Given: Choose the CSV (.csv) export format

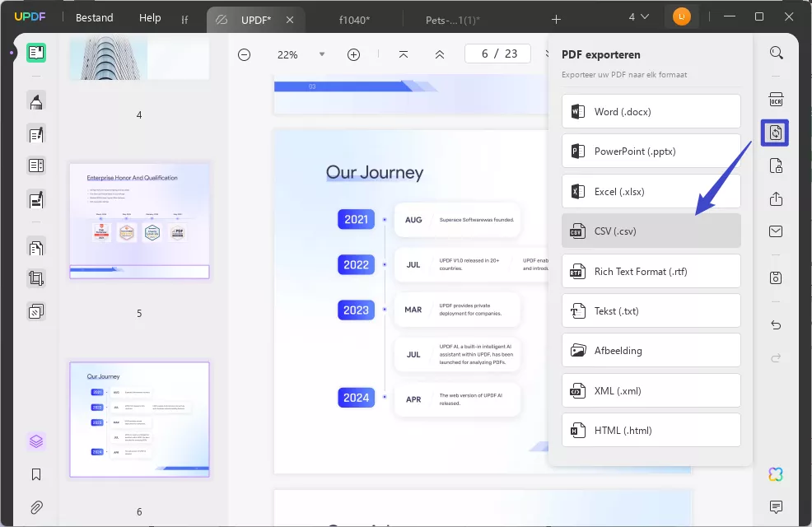Looking at the screenshot, I should pyautogui.click(x=651, y=231).
